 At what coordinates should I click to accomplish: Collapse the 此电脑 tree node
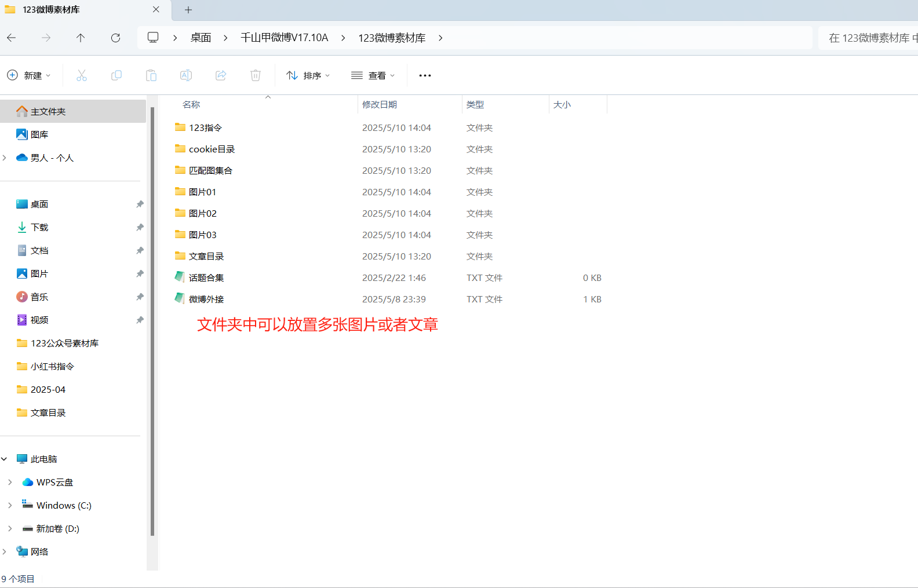point(5,459)
